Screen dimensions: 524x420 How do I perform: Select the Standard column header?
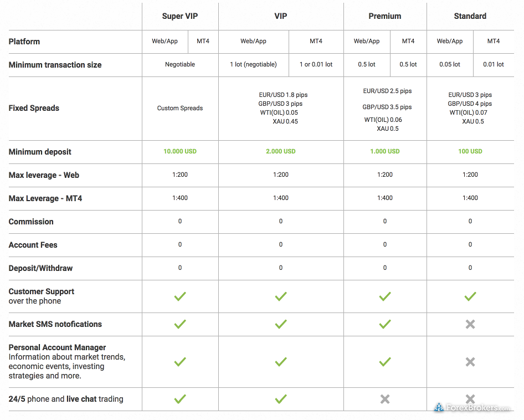tap(470, 16)
